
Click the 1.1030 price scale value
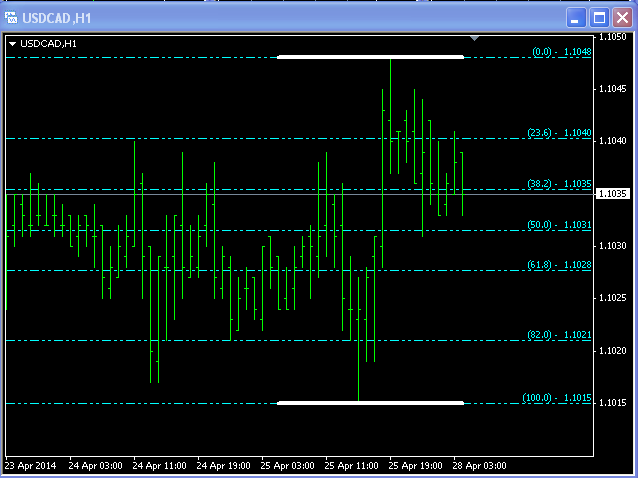point(612,246)
